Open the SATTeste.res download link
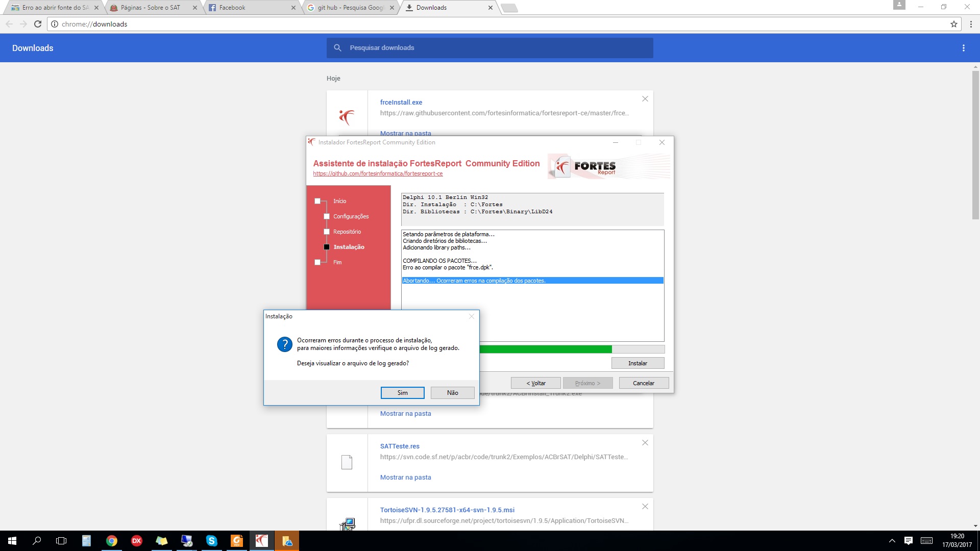 [400, 446]
